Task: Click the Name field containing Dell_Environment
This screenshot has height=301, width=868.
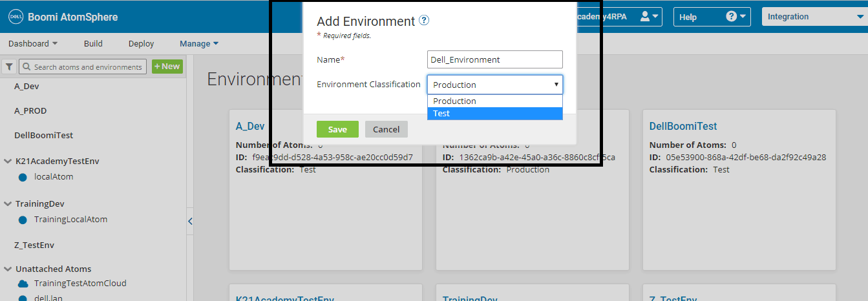Action: click(x=495, y=59)
